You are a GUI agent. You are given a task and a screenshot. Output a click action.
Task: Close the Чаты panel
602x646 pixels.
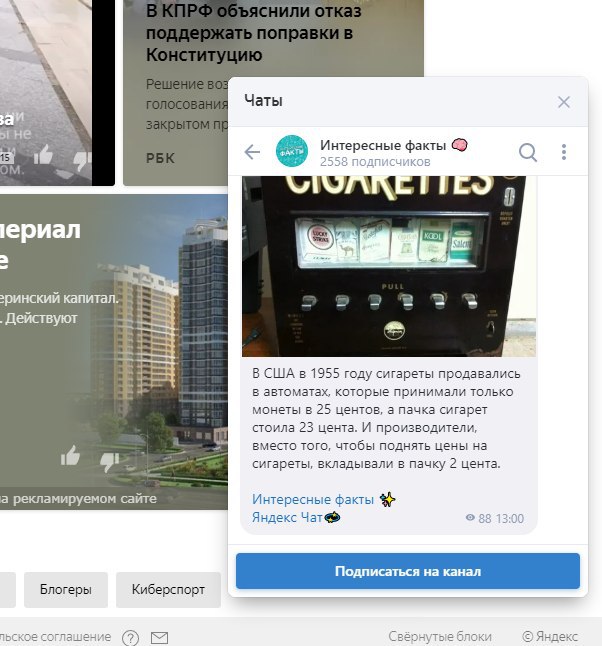[x=564, y=102]
